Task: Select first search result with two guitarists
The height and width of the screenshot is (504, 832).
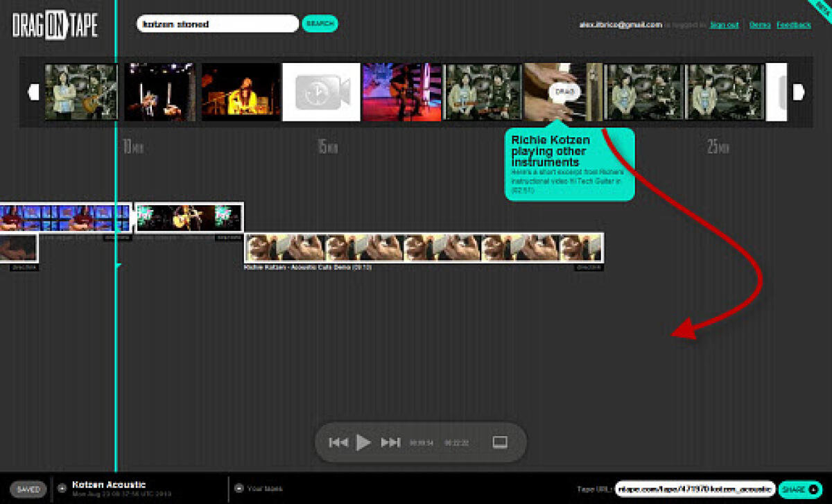Action: coord(81,92)
